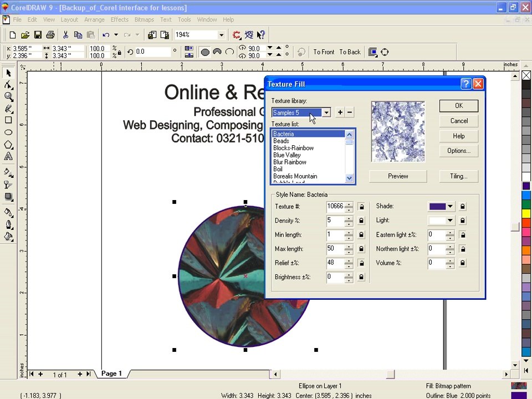This screenshot has height=399, width=532.
Task: Open the Arrange menu
Action: coord(94,20)
